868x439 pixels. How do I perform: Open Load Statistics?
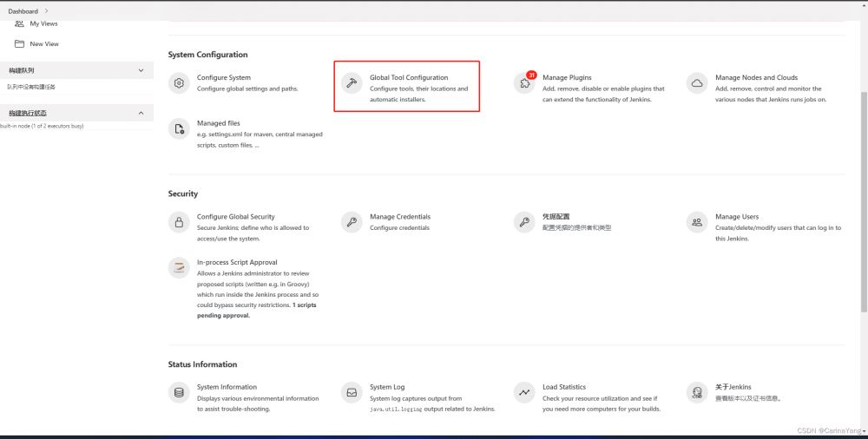(564, 387)
